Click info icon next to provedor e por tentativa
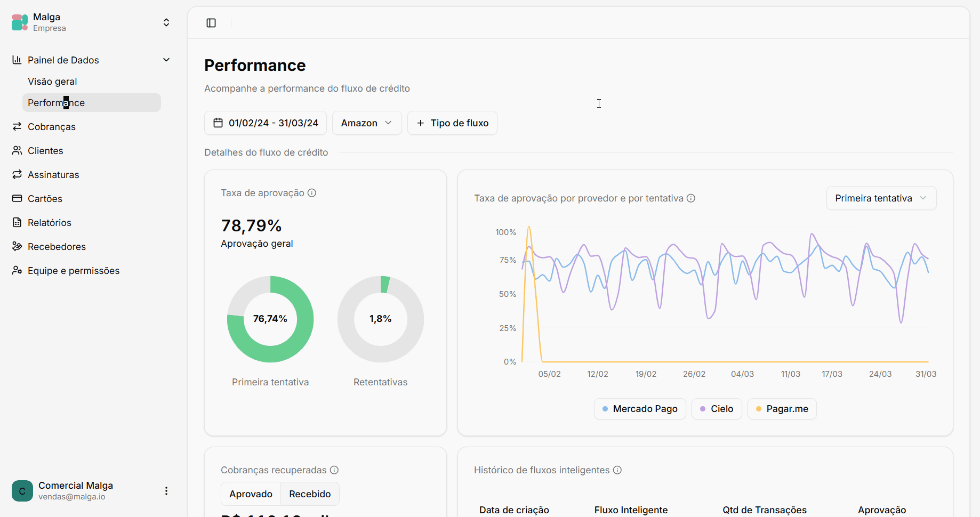 691,198
